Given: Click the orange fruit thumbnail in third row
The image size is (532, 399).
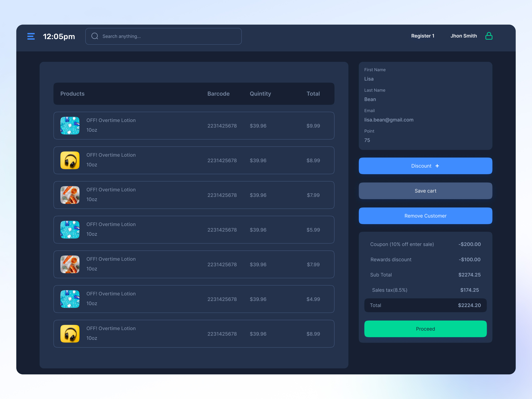Looking at the screenshot, I should tap(70, 195).
